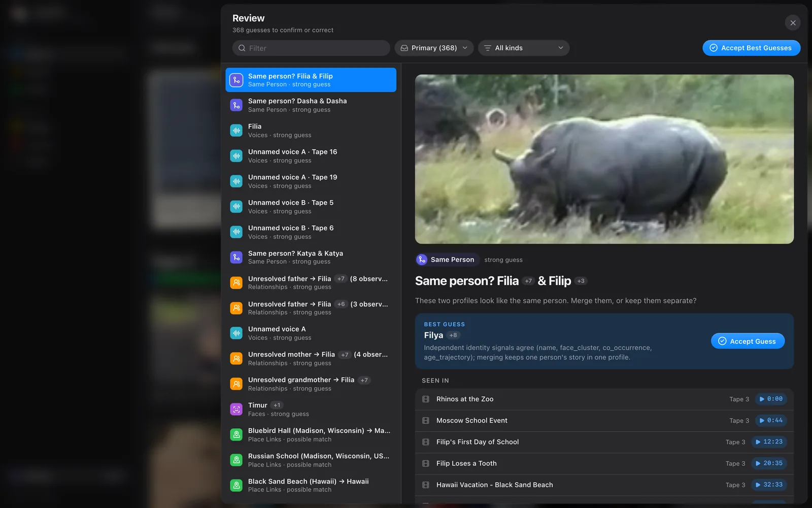Screen dimensions: 812x508
Task: Click the rhino video preview thumbnail
Action: click(x=604, y=159)
